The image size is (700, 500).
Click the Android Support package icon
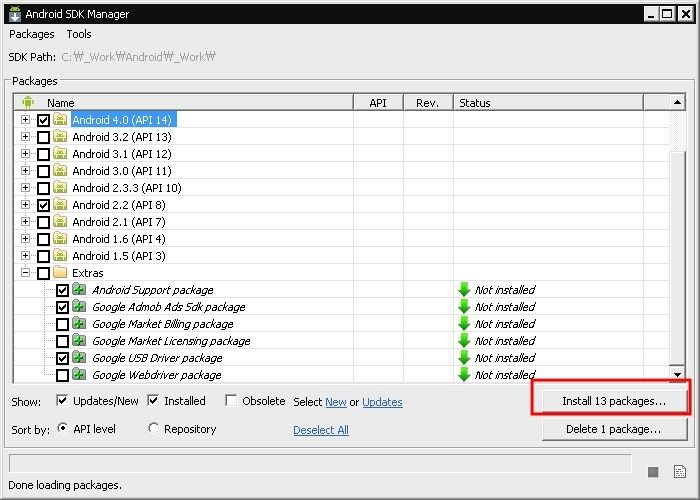(x=79, y=289)
